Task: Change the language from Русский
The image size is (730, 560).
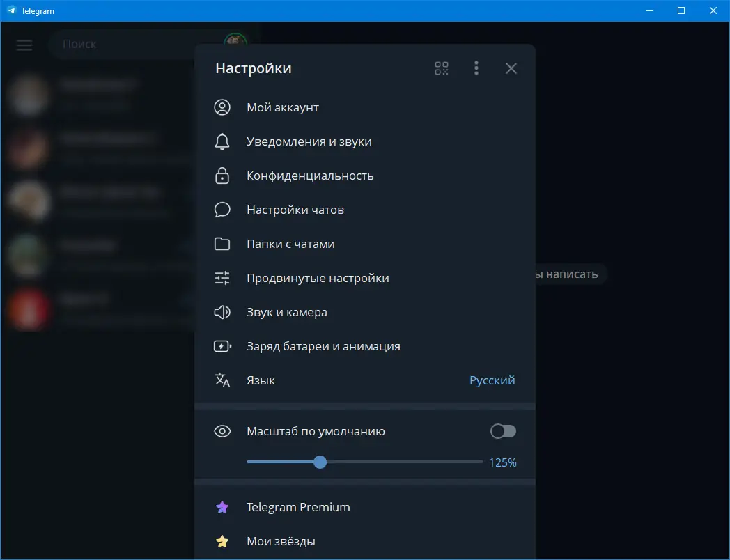Action: pos(492,380)
